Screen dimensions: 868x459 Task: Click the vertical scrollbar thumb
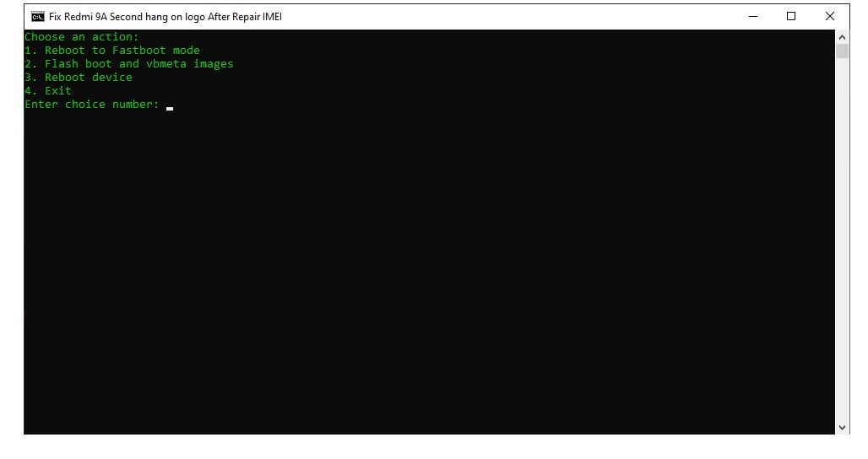click(x=842, y=51)
